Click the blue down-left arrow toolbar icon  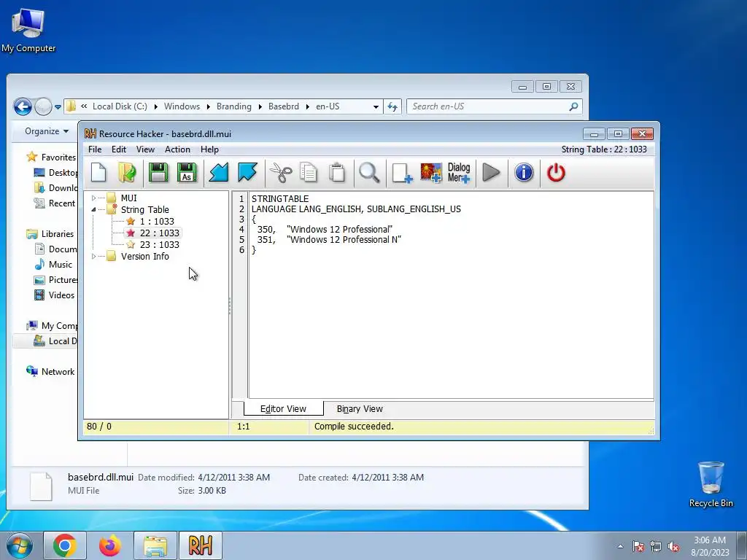point(219,172)
